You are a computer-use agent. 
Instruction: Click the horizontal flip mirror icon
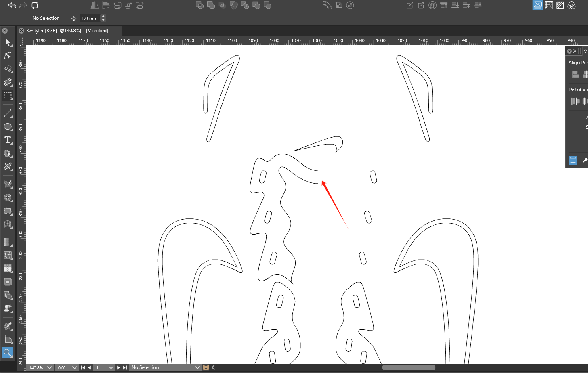tap(94, 5)
